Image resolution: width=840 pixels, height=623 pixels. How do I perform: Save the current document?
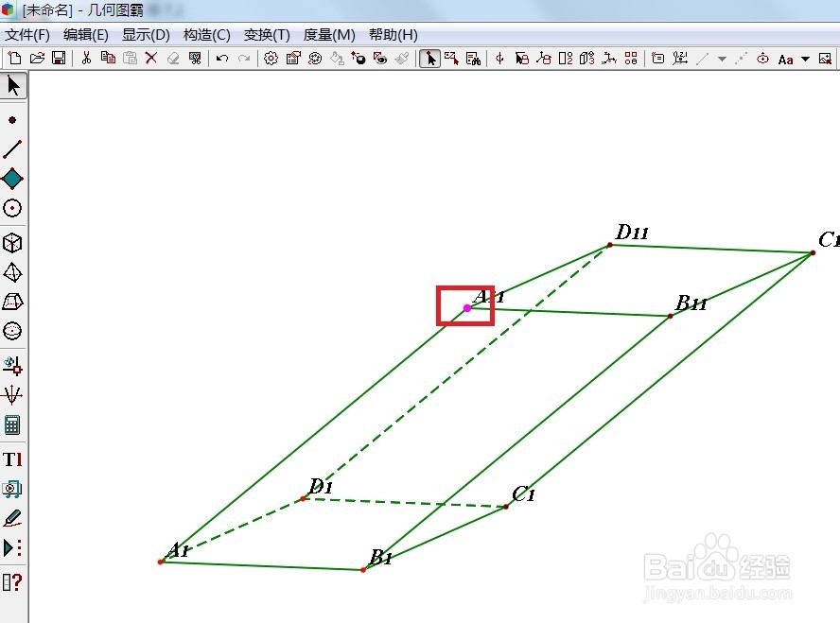tap(59, 58)
